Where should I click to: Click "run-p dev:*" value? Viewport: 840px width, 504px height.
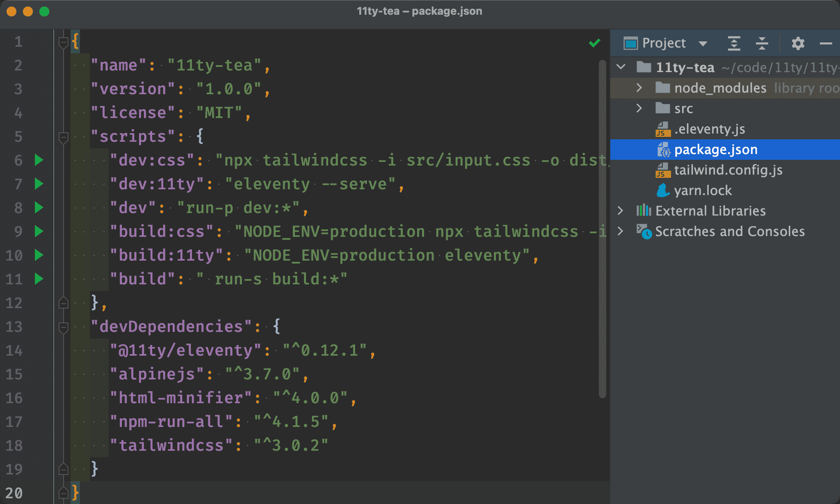(238, 208)
